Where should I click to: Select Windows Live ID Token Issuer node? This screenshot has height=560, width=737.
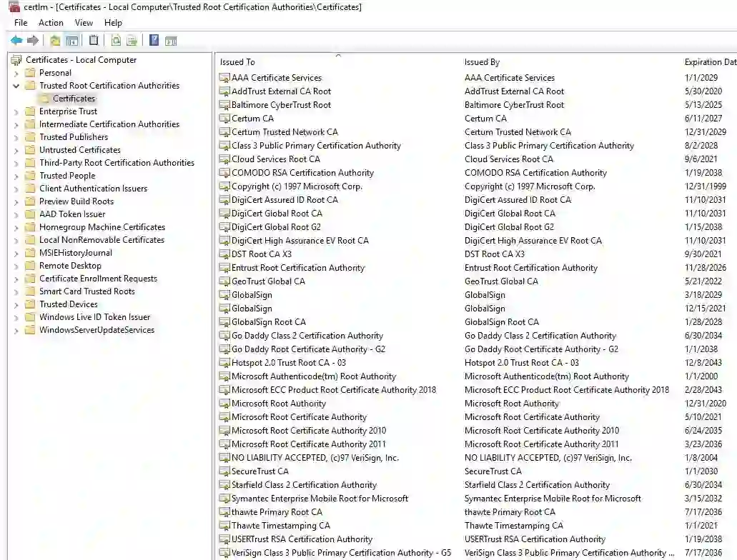pos(94,317)
